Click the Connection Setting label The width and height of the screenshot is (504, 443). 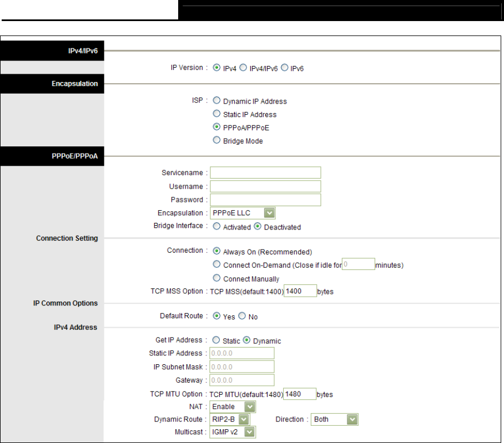tap(67, 238)
